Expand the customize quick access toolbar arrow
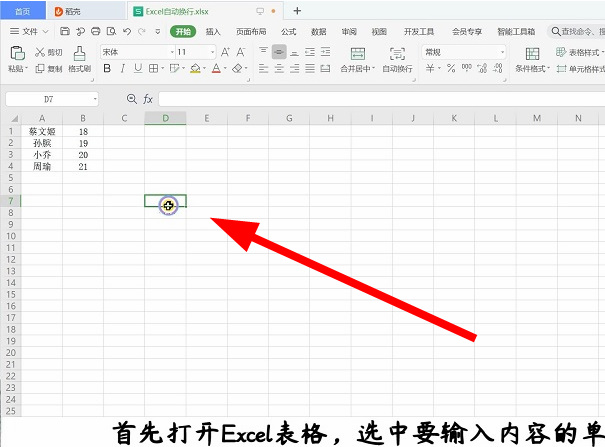This screenshot has width=605, height=447. pos(157,31)
